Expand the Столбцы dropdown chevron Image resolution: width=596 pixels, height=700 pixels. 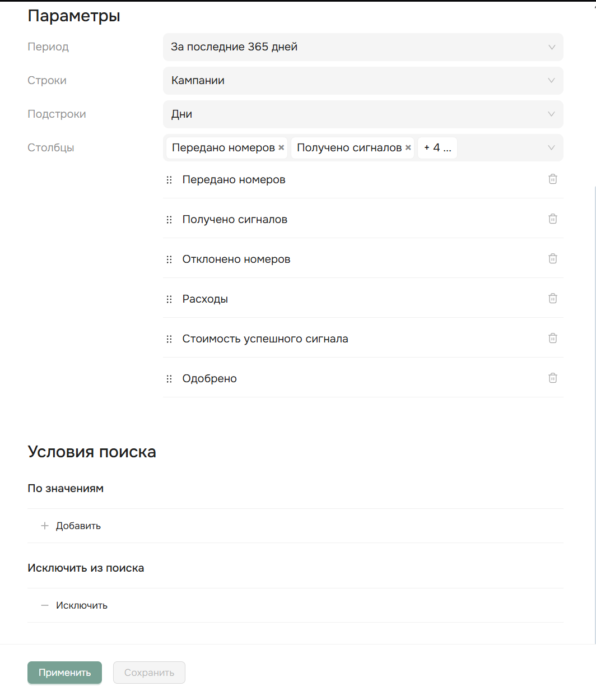[551, 148]
